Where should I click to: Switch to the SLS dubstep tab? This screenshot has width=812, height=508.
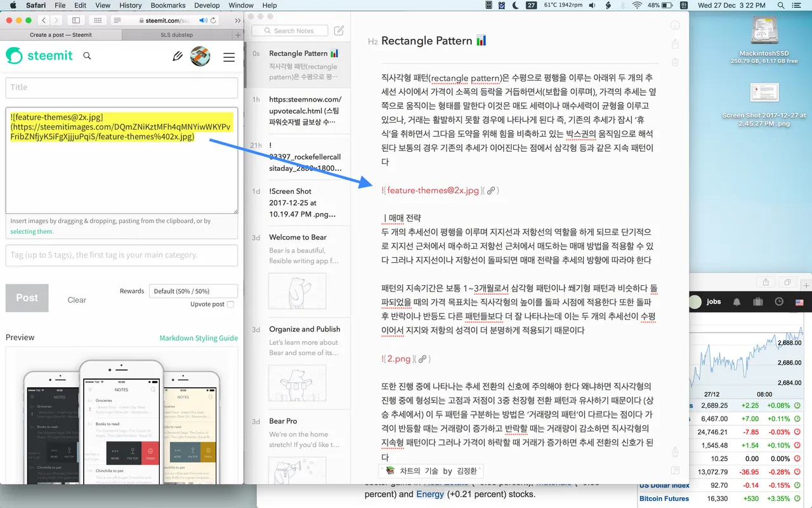coord(176,35)
